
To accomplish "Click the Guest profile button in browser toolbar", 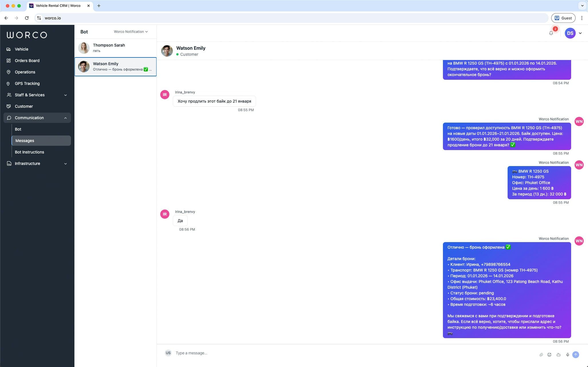I will (563, 18).
